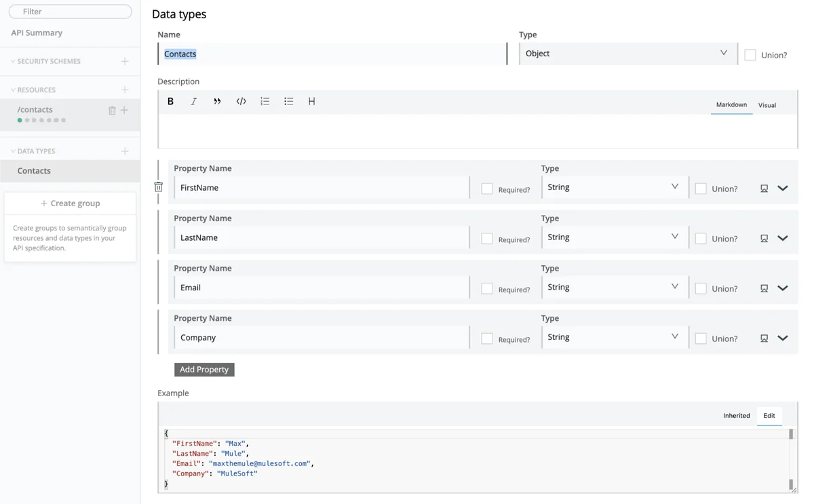814x504 pixels.
Task: Mark LastName as required
Action: coord(487,239)
